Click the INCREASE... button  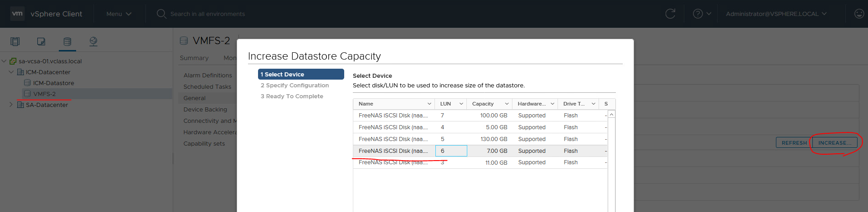[x=834, y=142]
